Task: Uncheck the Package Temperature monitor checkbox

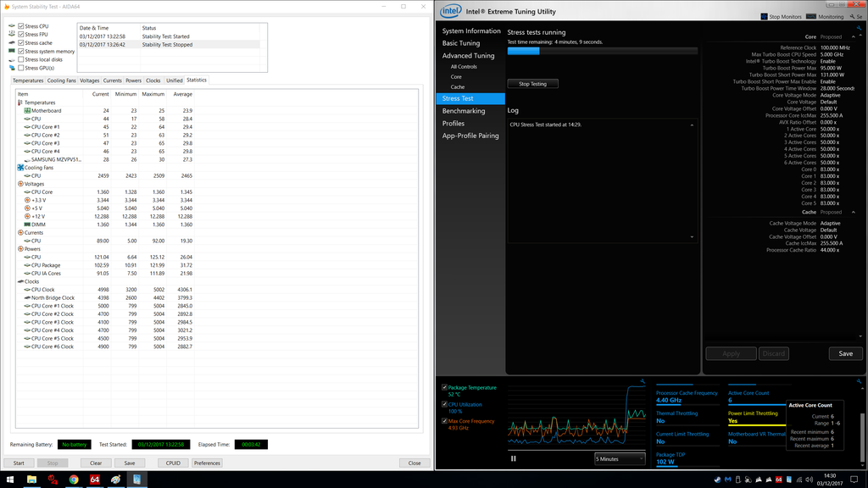Action: [444, 387]
